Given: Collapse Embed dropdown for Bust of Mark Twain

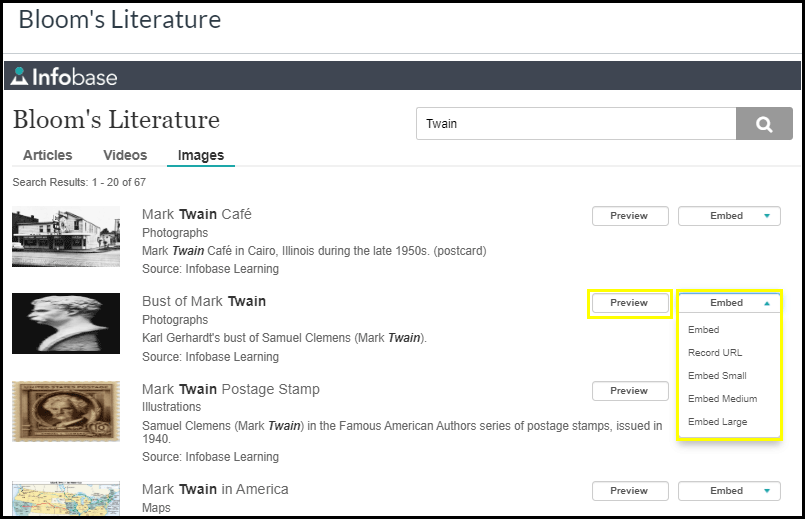Looking at the screenshot, I should 728,303.
